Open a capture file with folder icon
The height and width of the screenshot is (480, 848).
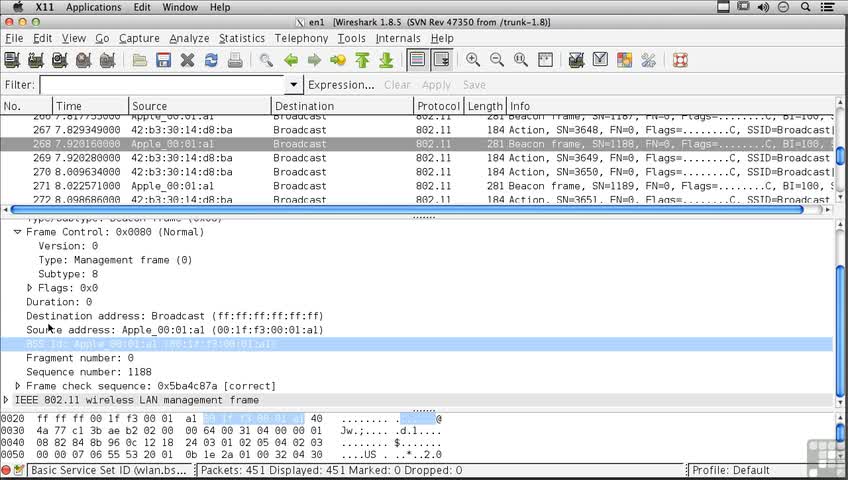140,60
